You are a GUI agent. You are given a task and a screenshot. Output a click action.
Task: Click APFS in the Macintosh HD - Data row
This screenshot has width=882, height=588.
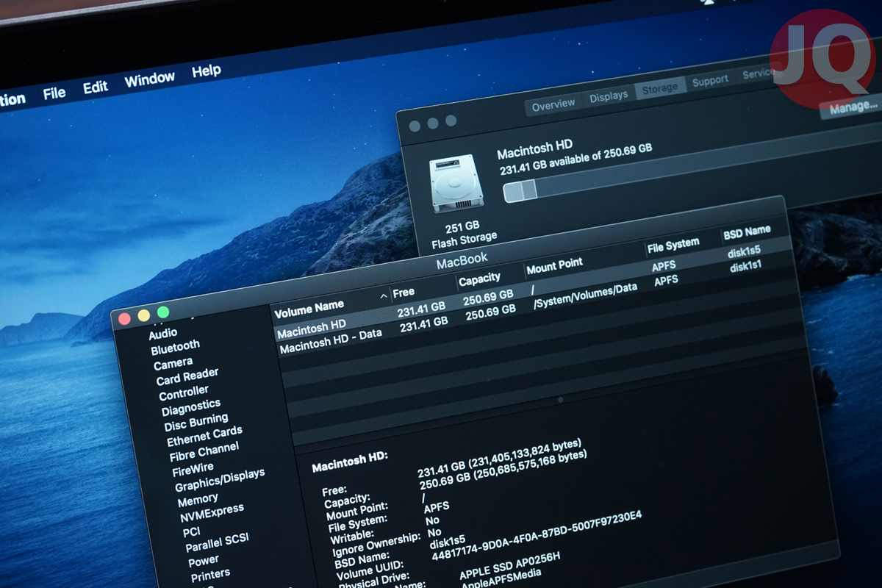pyautogui.click(x=666, y=282)
